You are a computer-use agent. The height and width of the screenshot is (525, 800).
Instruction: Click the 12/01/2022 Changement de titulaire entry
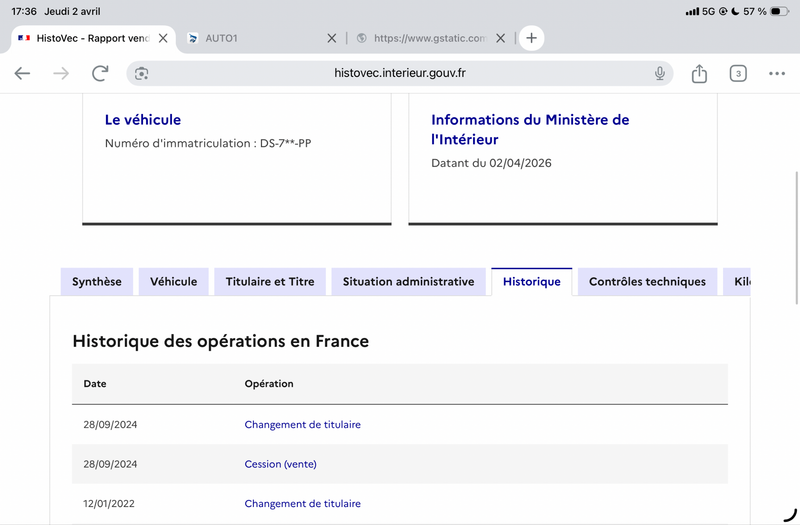[302, 504]
